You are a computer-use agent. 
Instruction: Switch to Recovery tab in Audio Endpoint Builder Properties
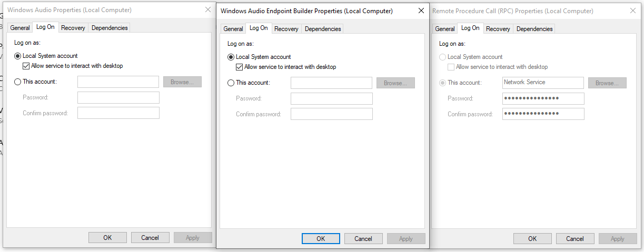(286, 29)
